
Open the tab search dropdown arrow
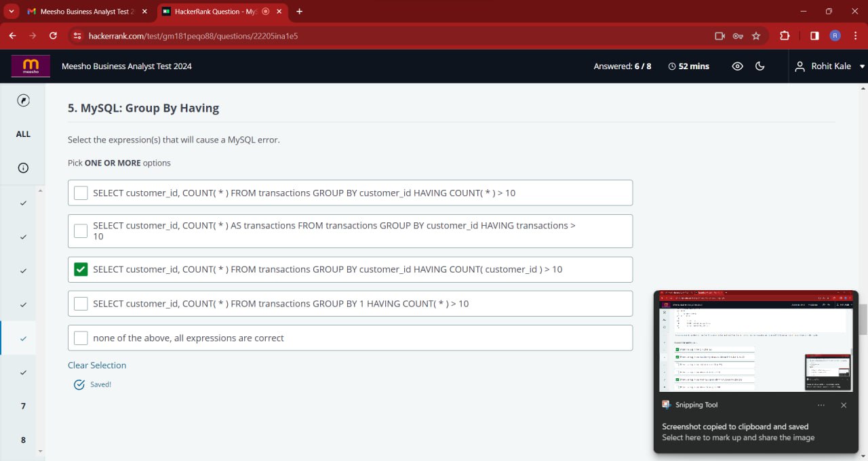point(12,12)
